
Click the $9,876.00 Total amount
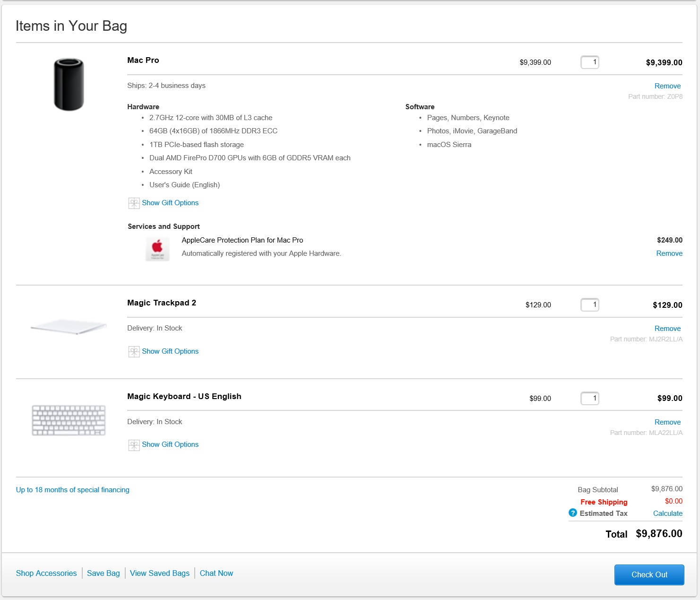(659, 534)
